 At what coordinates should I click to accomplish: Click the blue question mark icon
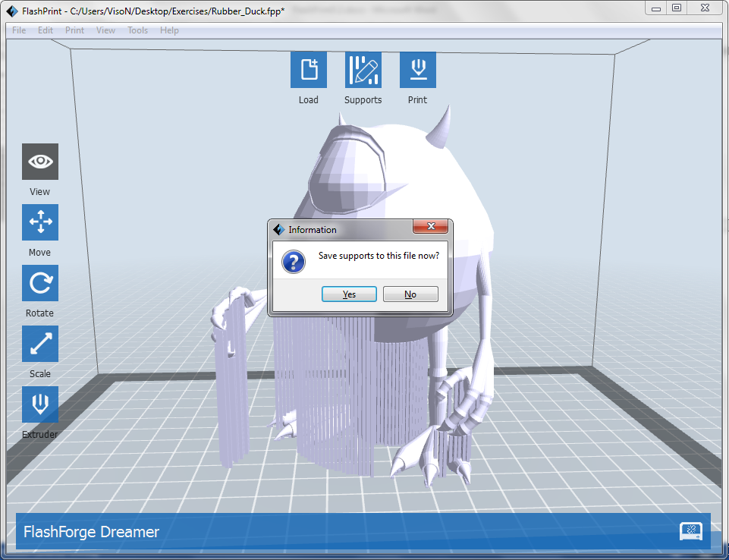pos(294,261)
